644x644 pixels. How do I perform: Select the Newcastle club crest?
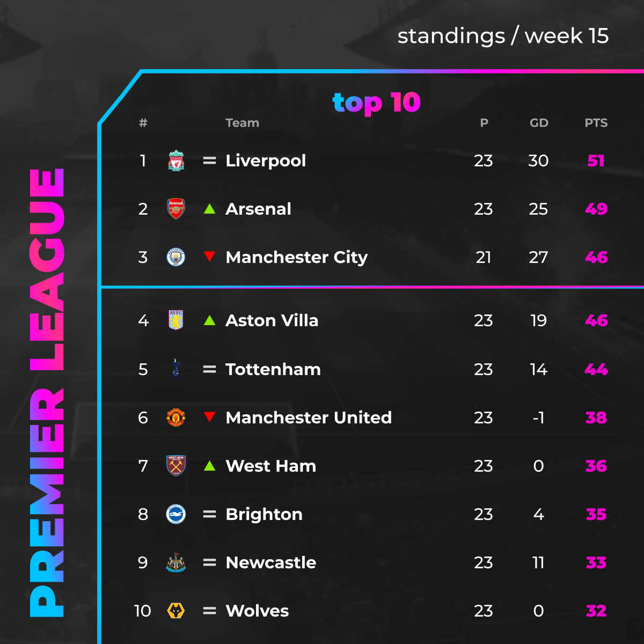tap(176, 562)
